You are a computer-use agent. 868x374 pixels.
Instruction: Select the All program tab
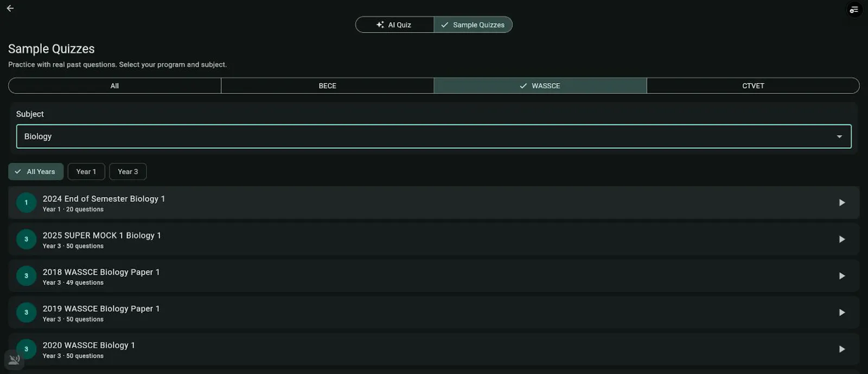(114, 86)
